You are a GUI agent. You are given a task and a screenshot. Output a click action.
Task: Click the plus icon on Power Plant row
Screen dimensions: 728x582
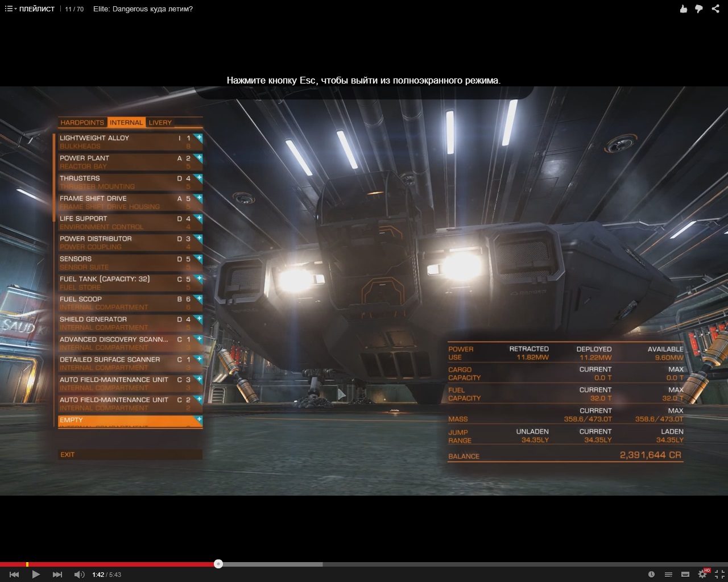click(199, 157)
